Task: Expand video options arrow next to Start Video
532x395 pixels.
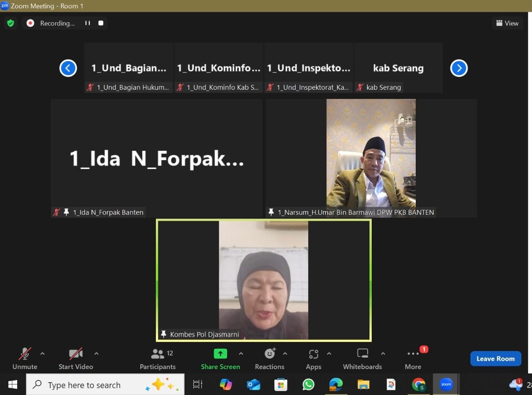Action: [96, 353]
